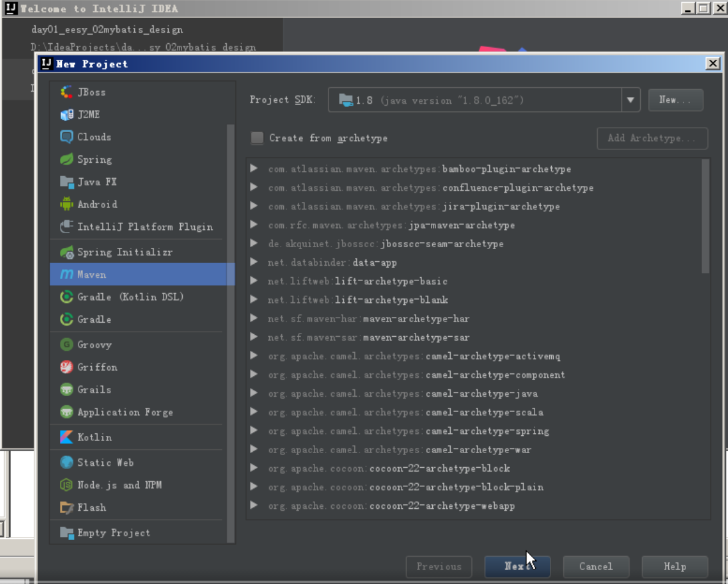This screenshot has height=584, width=728.
Task: Click the New... SDK button
Action: click(x=675, y=100)
